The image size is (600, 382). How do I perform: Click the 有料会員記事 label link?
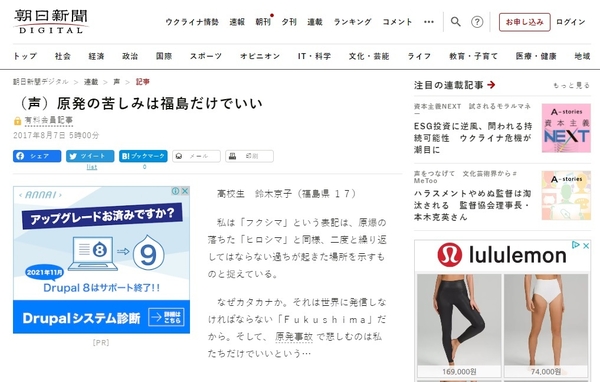click(49, 120)
